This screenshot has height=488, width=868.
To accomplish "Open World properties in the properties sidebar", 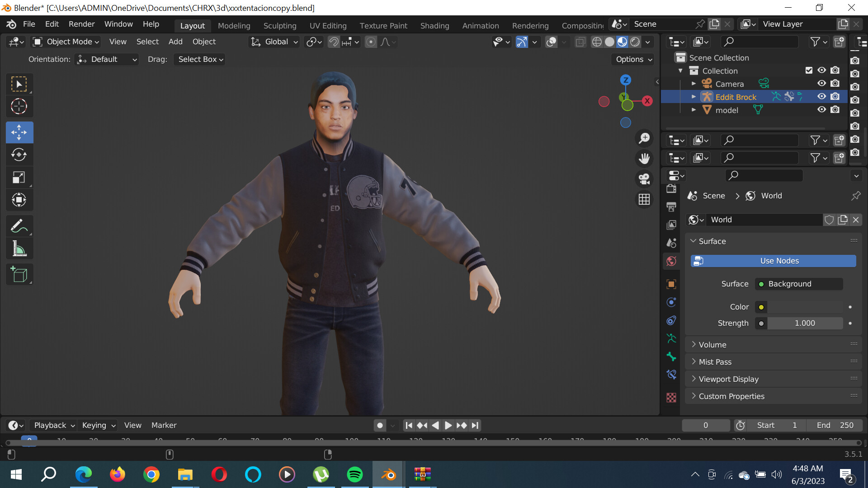I will click(x=671, y=261).
